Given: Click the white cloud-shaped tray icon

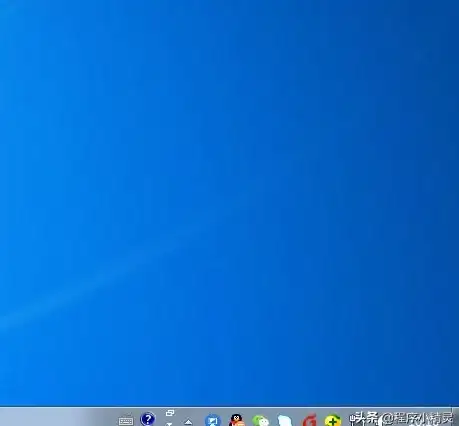Looking at the screenshot, I should tap(284, 421).
